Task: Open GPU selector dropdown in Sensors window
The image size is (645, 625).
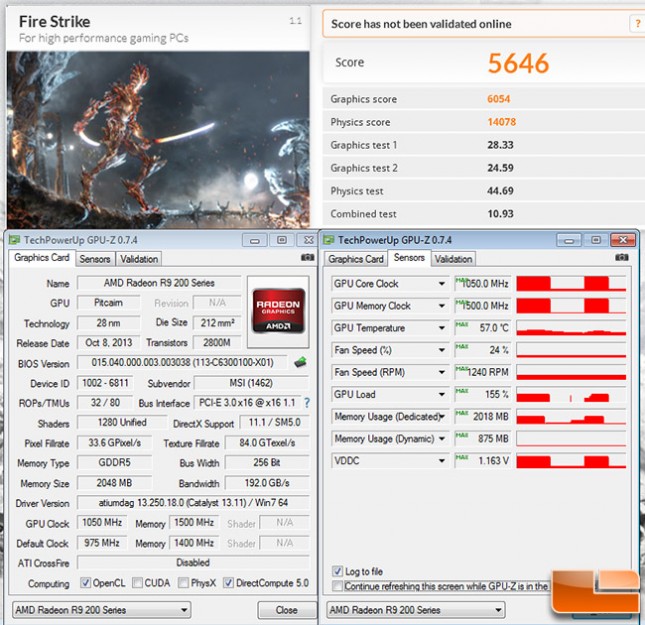Action: click(416, 610)
